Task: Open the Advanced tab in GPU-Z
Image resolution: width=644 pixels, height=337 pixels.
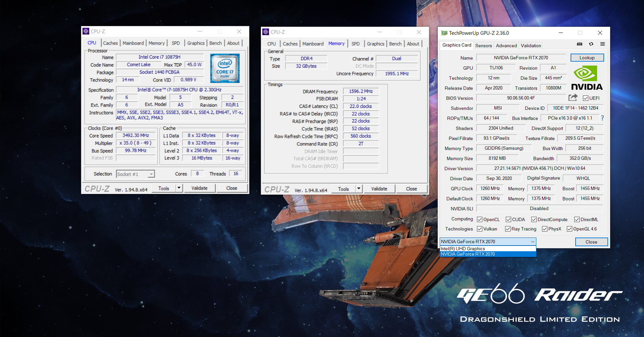Action: tap(506, 46)
